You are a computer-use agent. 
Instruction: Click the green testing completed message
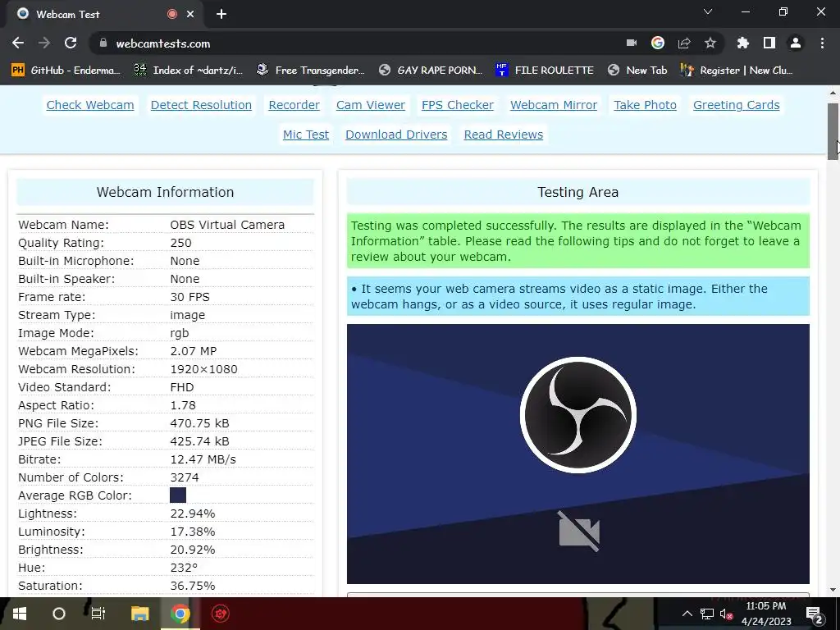tap(578, 241)
